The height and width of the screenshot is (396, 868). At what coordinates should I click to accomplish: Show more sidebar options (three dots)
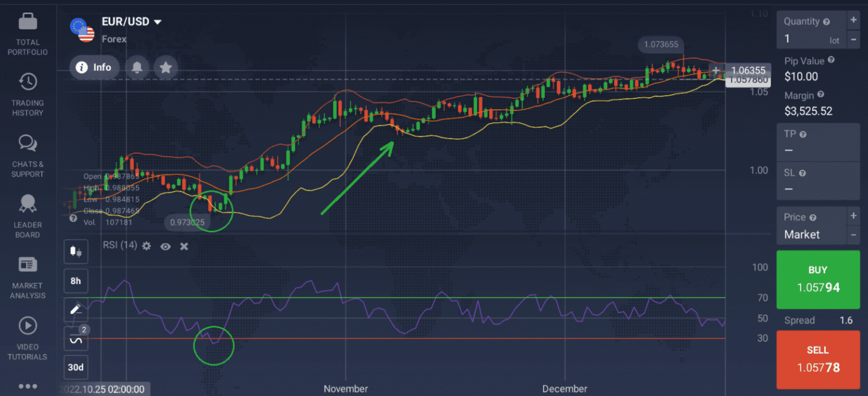click(x=28, y=386)
